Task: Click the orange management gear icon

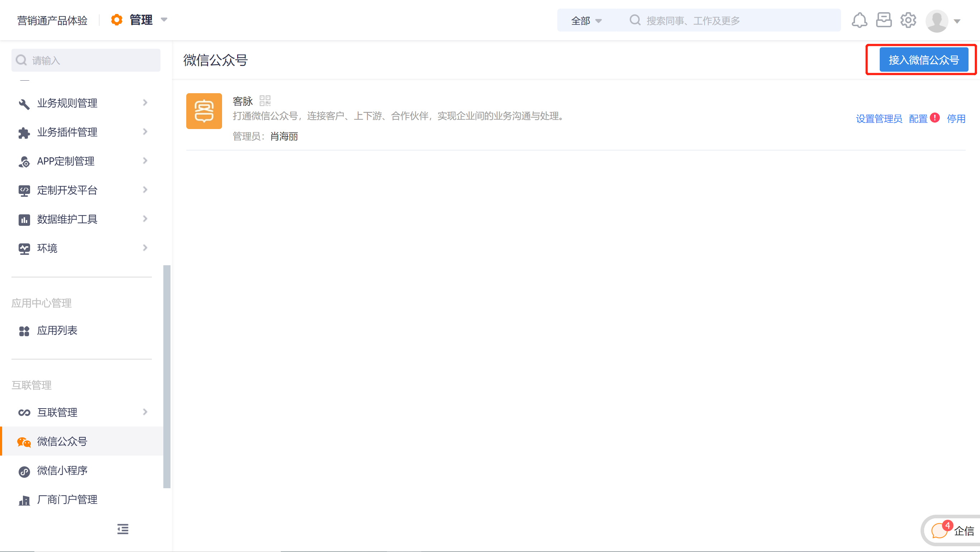Action: [117, 20]
